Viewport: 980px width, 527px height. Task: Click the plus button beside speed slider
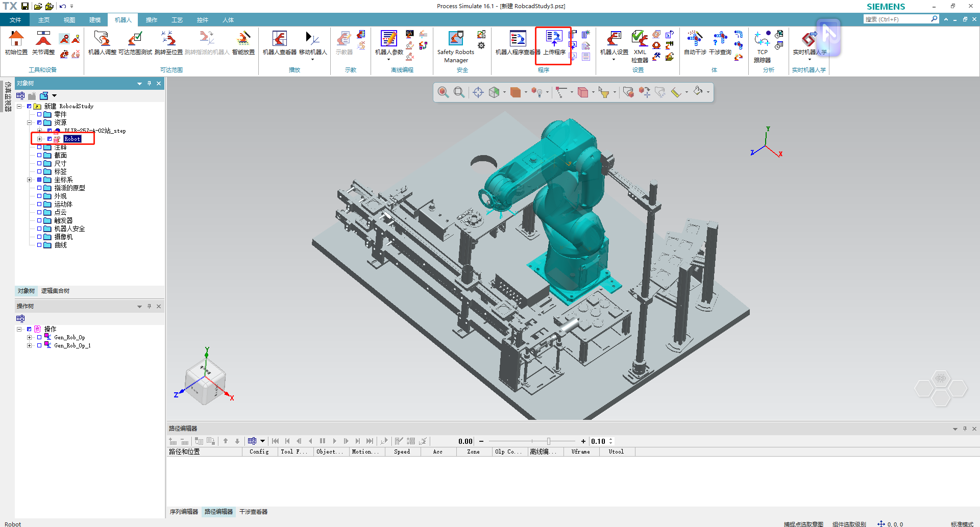[583, 441]
